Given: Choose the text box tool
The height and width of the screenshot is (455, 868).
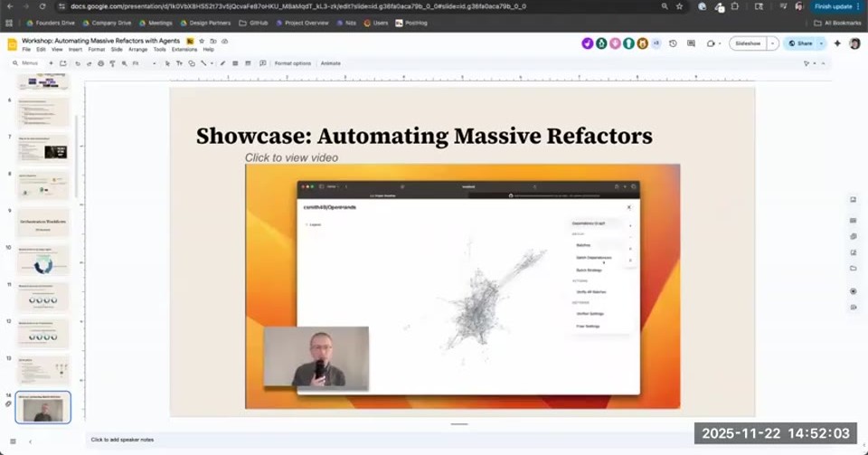Looking at the screenshot, I should pyautogui.click(x=179, y=63).
